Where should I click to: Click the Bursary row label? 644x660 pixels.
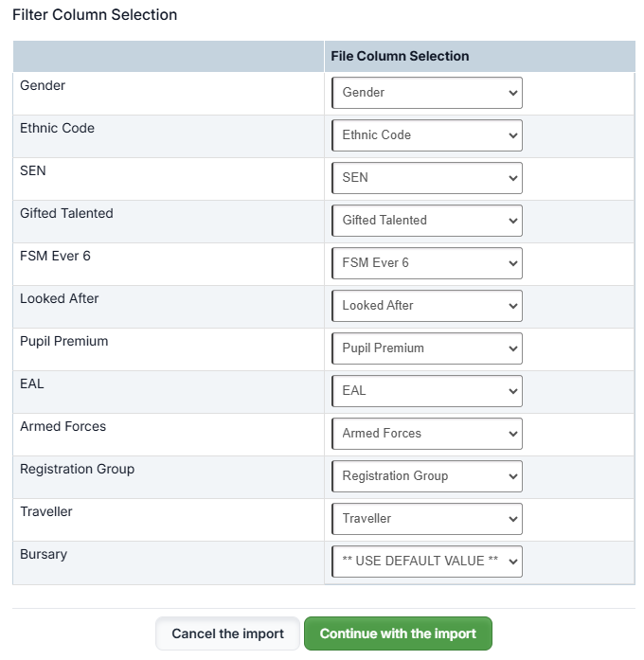pyautogui.click(x=44, y=554)
